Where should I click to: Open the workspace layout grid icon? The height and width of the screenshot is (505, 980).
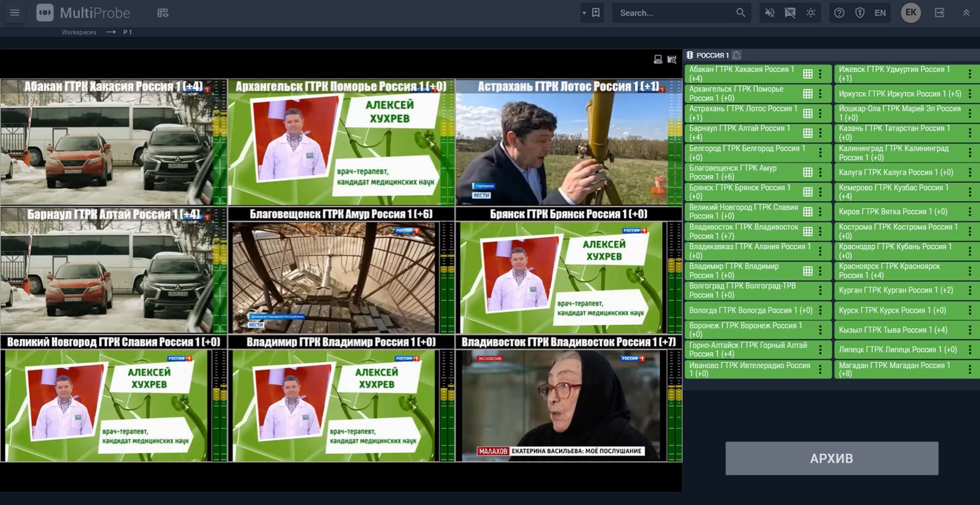click(x=163, y=13)
